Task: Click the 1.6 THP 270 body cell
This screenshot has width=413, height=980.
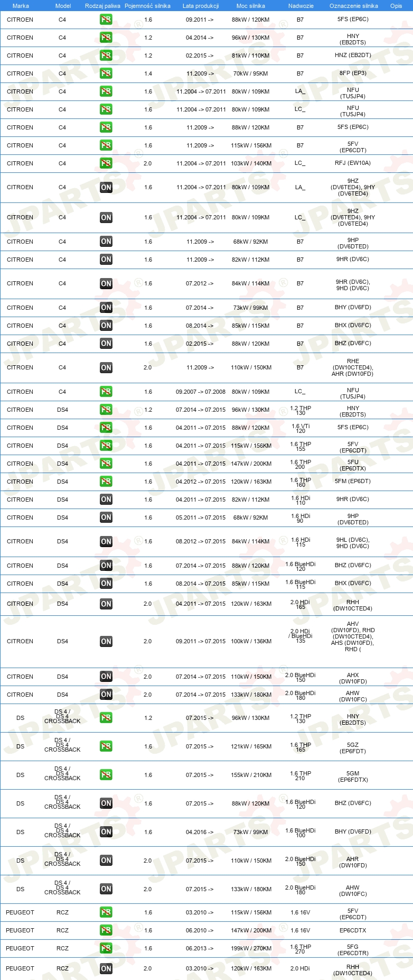Action: pyautogui.click(x=301, y=949)
